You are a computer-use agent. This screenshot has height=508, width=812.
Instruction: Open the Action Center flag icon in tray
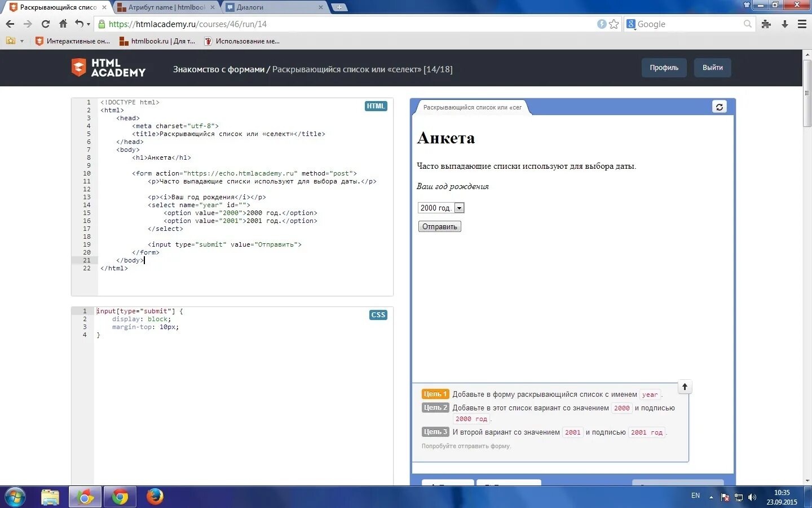725,497
